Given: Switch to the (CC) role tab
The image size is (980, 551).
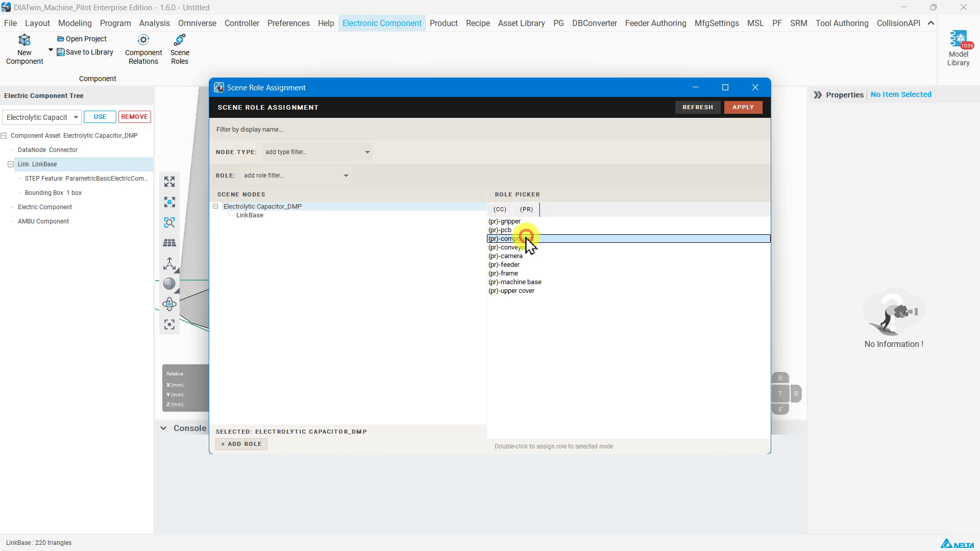Looking at the screenshot, I should point(500,210).
